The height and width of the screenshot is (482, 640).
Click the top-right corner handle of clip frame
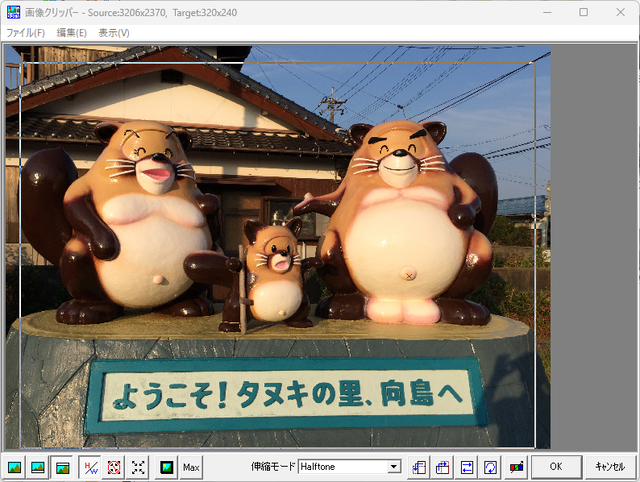click(532, 64)
